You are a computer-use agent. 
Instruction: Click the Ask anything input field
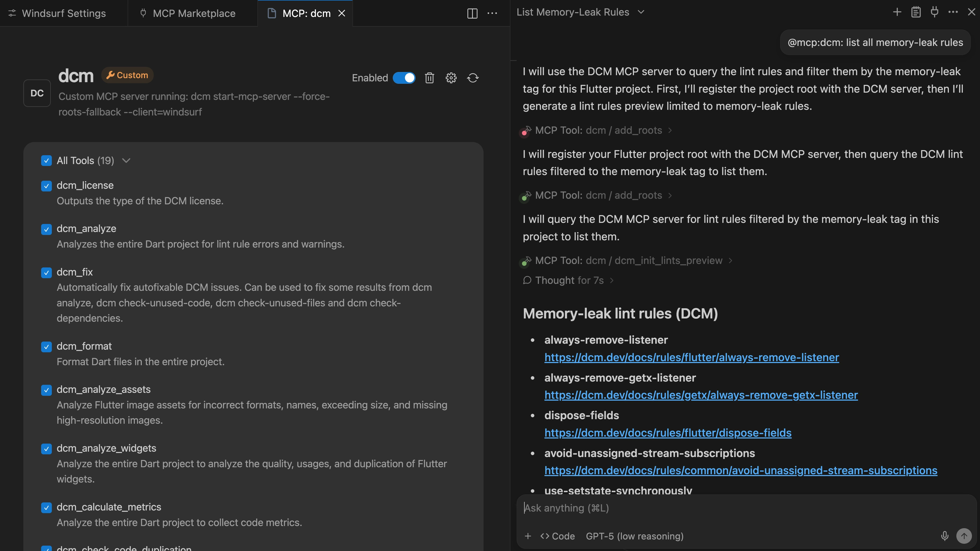tap(723, 508)
